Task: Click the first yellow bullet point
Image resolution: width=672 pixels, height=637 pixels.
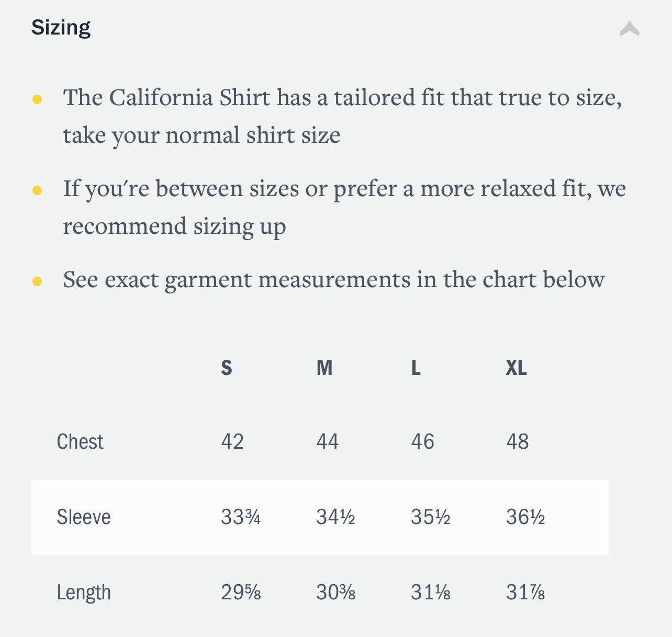Action: coord(37,99)
